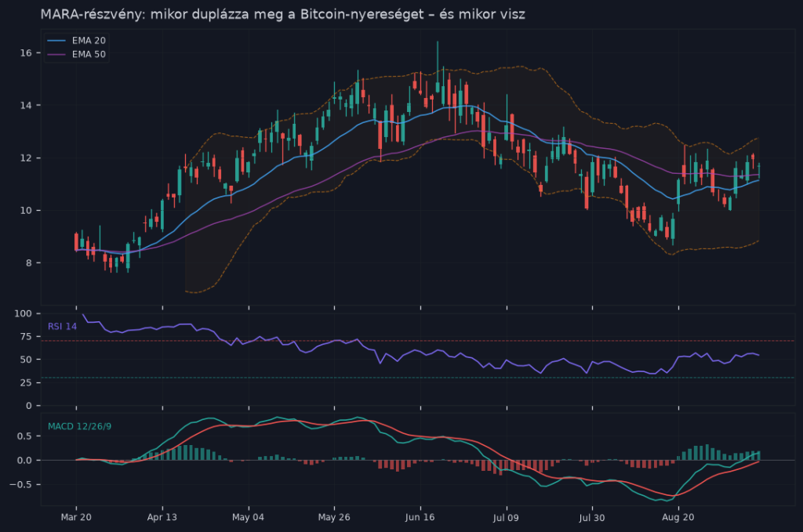Click the RSI axis label 100

coord(24,313)
